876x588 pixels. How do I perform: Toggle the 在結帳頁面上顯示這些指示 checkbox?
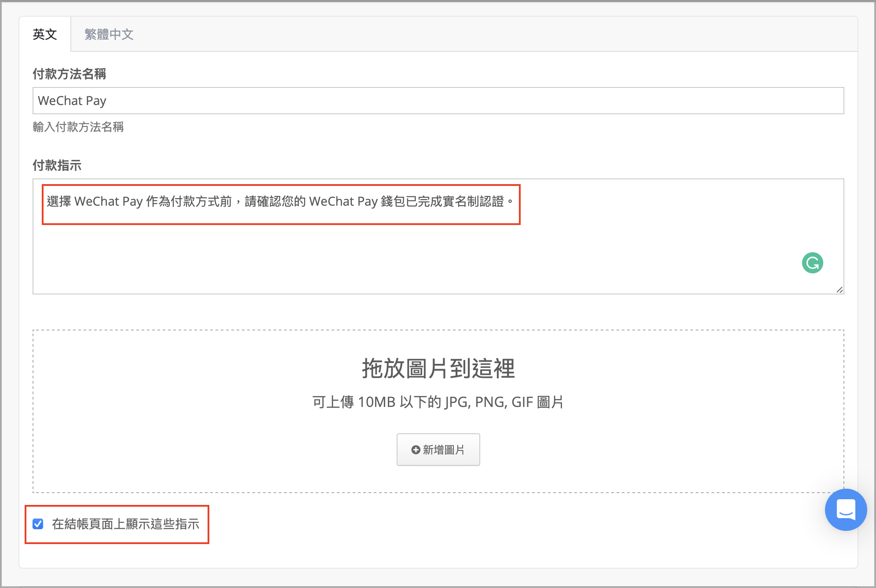coord(38,524)
